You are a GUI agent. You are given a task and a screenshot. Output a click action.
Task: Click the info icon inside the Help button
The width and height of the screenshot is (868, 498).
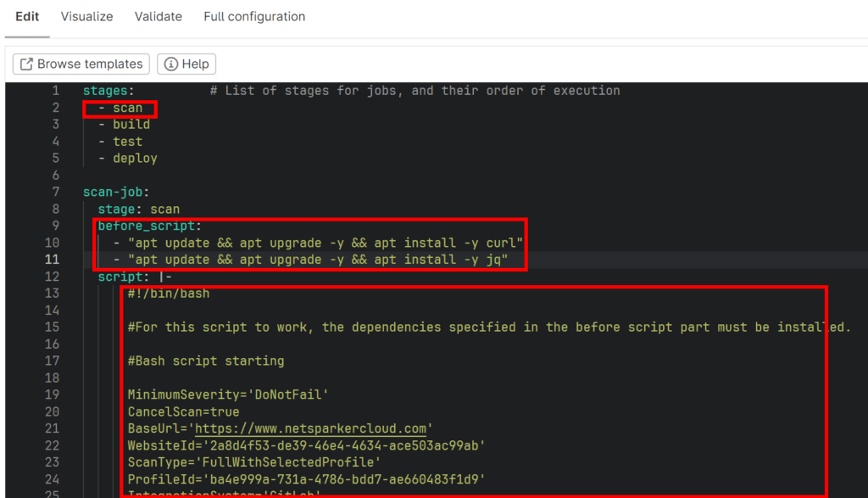click(168, 64)
